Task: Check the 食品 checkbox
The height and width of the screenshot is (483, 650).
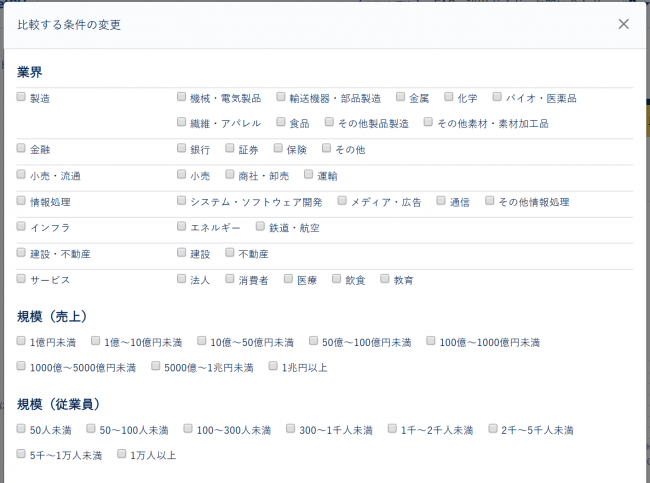Action: click(281, 122)
